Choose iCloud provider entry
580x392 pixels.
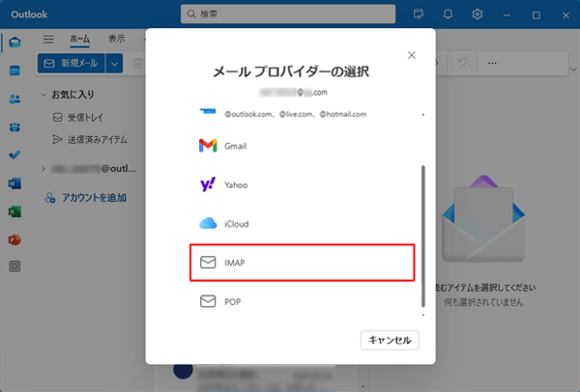(x=302, y=224)
